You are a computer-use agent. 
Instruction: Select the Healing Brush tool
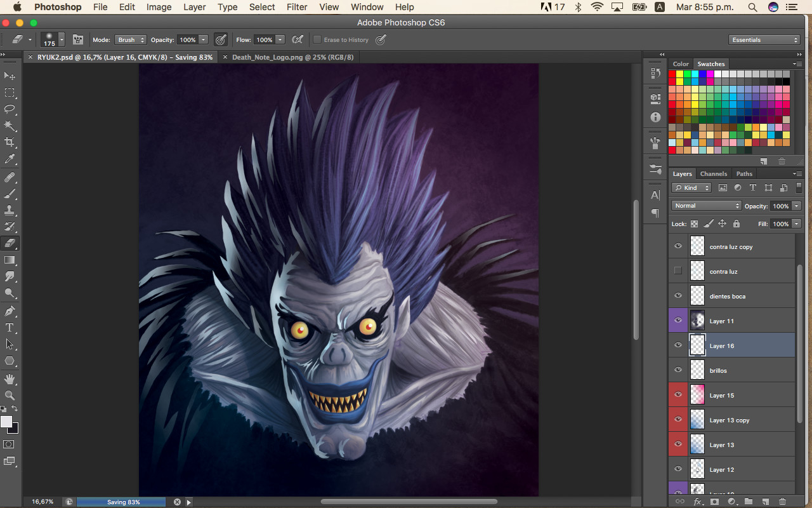click(10, 177)
